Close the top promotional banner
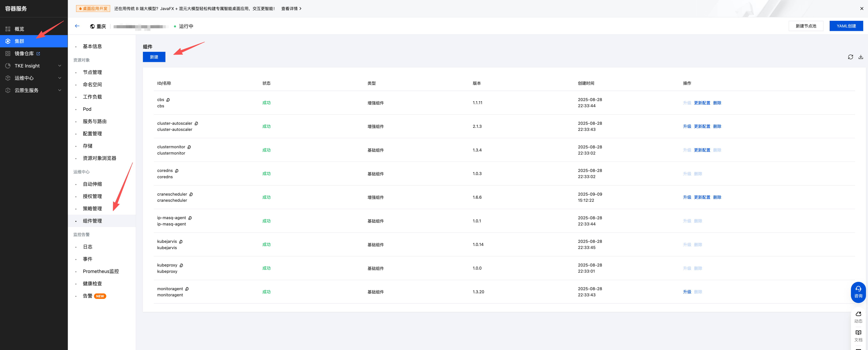The width and height of the screenshot is (868, 350). point(862,8)
